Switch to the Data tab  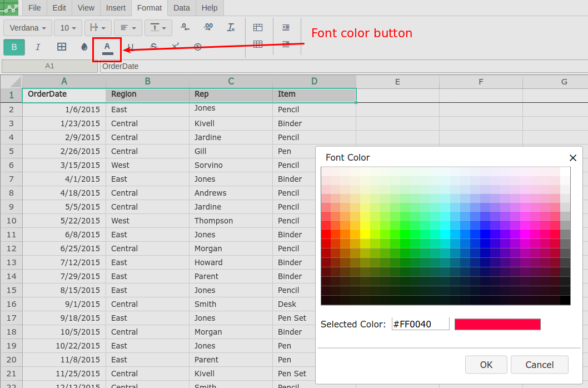pos(181,8)
